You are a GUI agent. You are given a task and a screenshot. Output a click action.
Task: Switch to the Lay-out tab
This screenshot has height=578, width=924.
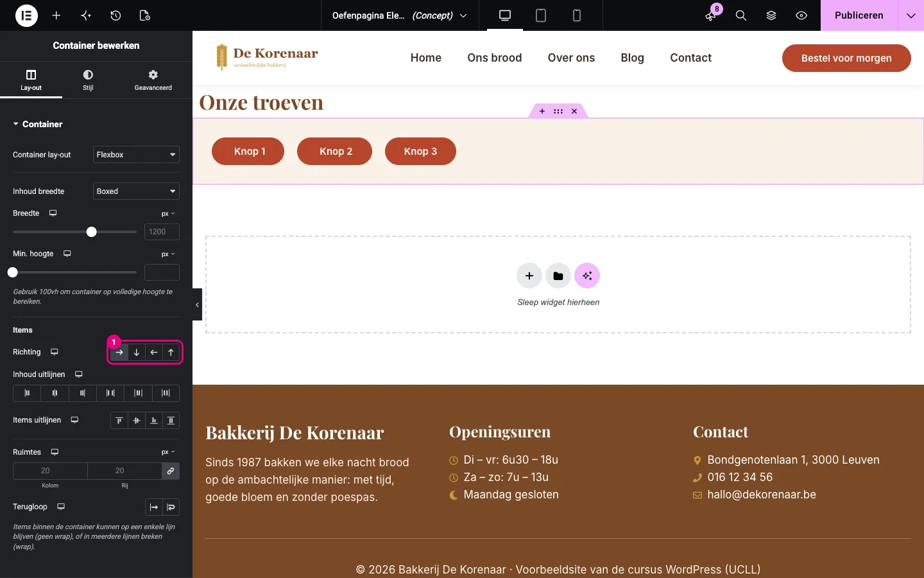pos(31,80)
